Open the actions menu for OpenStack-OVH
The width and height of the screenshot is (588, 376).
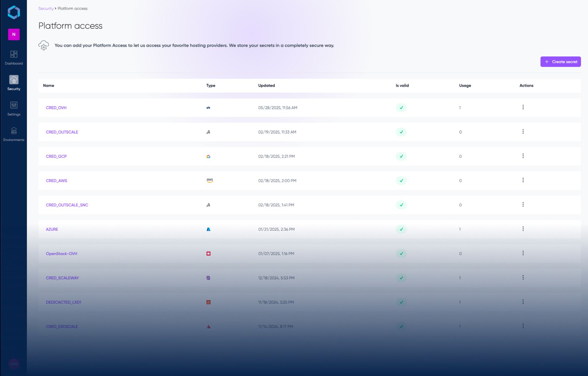pyautogui.click(x=523, y=253)
